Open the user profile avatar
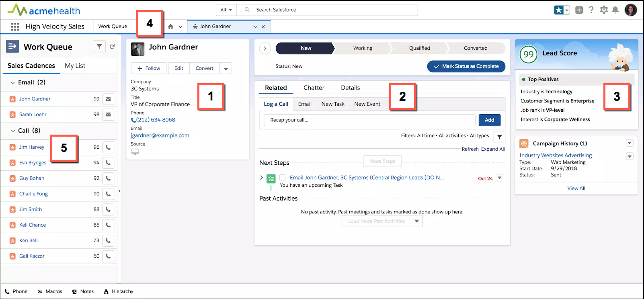644x299 pixels. tap(631, 10)
